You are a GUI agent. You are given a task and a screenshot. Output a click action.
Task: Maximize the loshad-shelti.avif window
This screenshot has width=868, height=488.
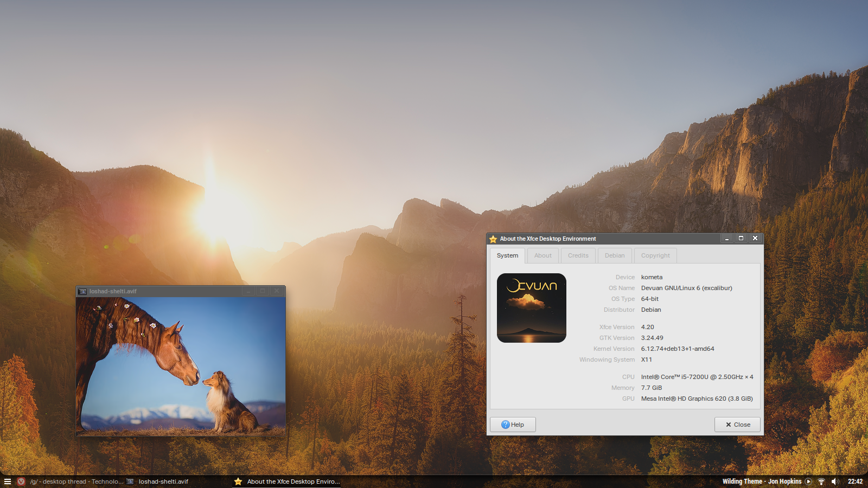pos(263,291)
